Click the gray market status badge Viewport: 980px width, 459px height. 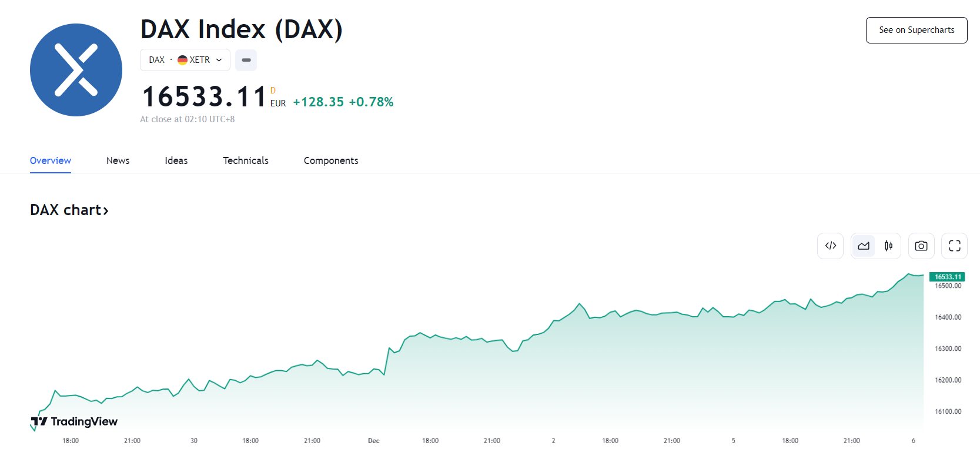[246, 60]
